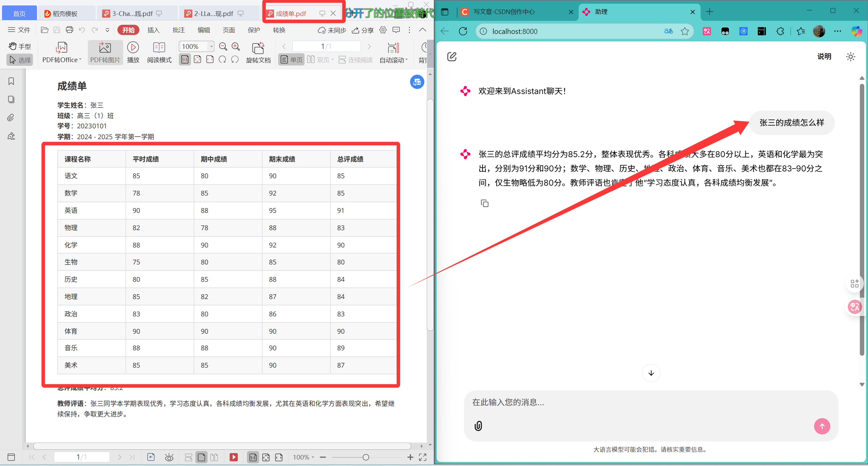Click the attachment paperclip in chat input

click(478, 426)
